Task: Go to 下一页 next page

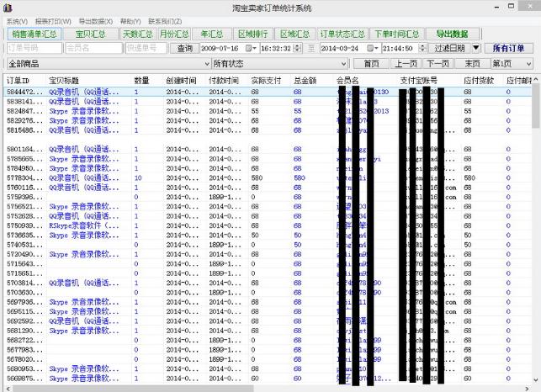Action: coord(438,64)
